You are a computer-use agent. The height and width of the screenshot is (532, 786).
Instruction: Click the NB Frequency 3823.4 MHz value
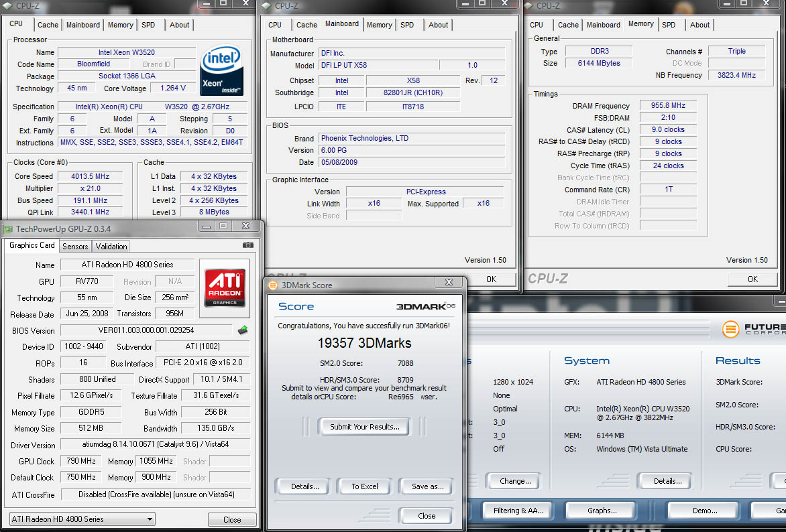[736, 75]
